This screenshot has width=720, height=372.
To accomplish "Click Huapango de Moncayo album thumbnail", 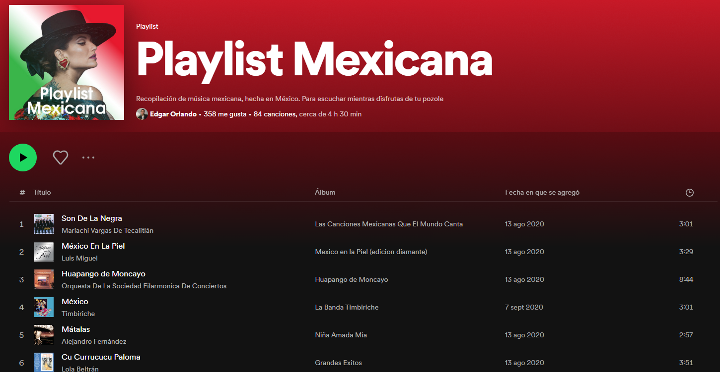I will pyautogui.click(x=44, y=279).
